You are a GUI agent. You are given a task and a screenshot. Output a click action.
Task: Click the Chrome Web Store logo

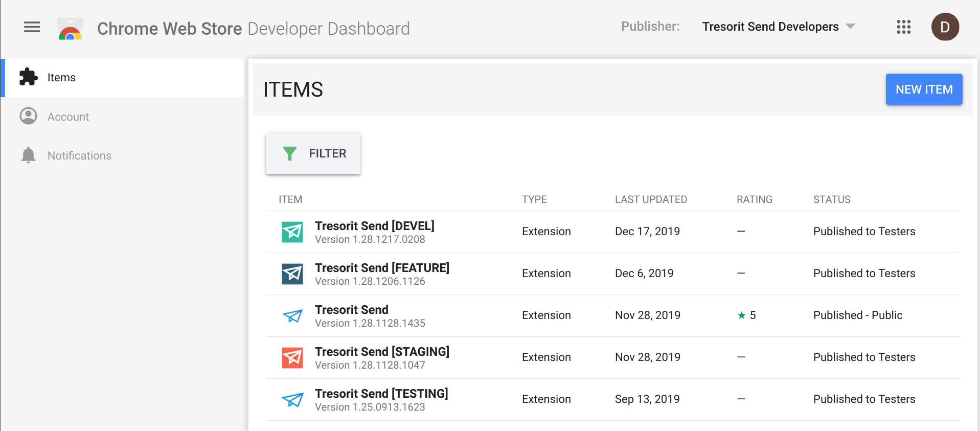click(70, 29)
